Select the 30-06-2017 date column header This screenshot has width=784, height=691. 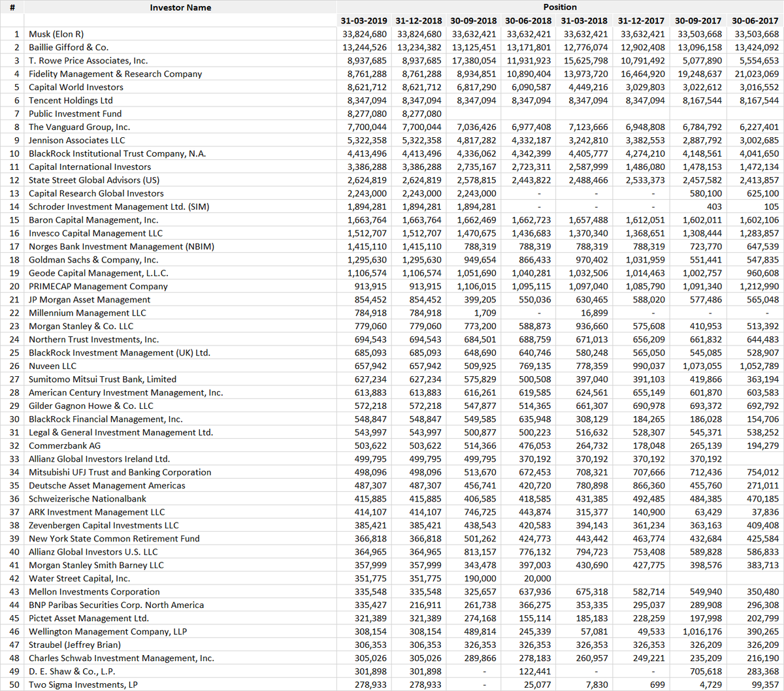755,21
